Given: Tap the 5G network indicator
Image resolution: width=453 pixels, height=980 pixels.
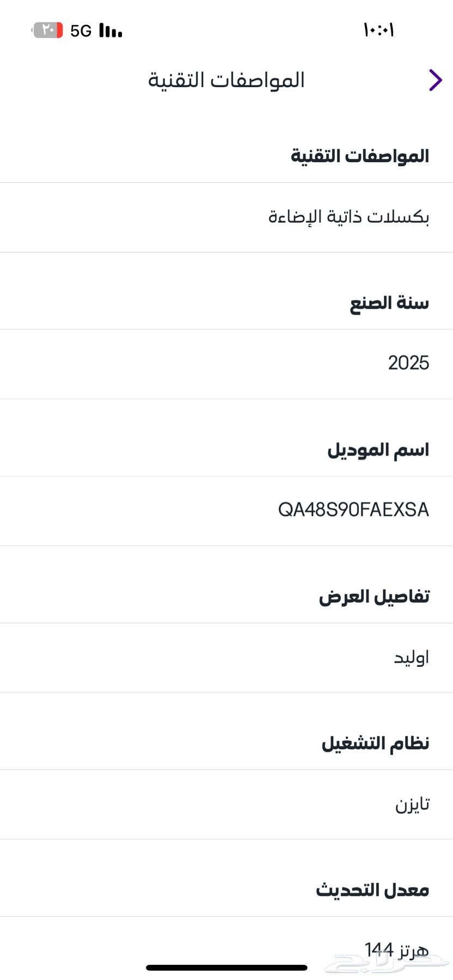Looking at the screenshot, I should coord(81,31).
